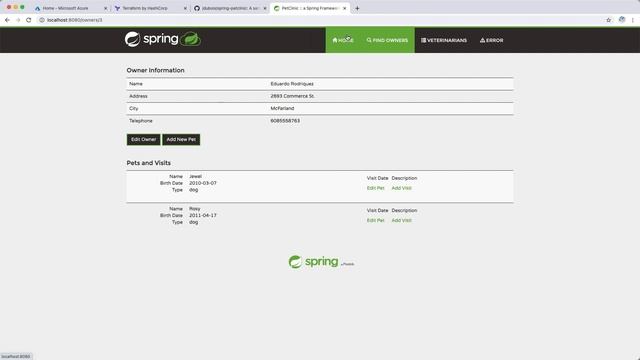Add Visit link for Jewel
This screenshot has height=360, width=640.
click(401, 188)
